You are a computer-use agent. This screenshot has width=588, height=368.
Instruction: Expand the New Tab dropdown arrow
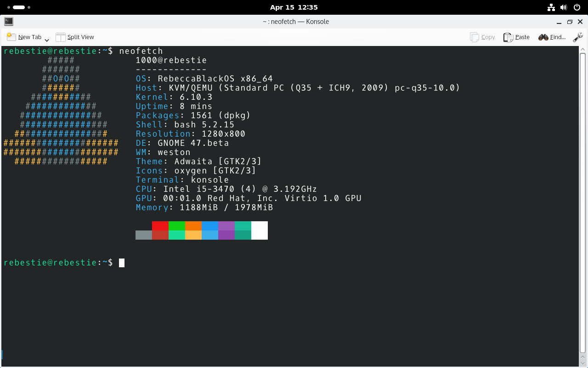(x=47, y=40)
